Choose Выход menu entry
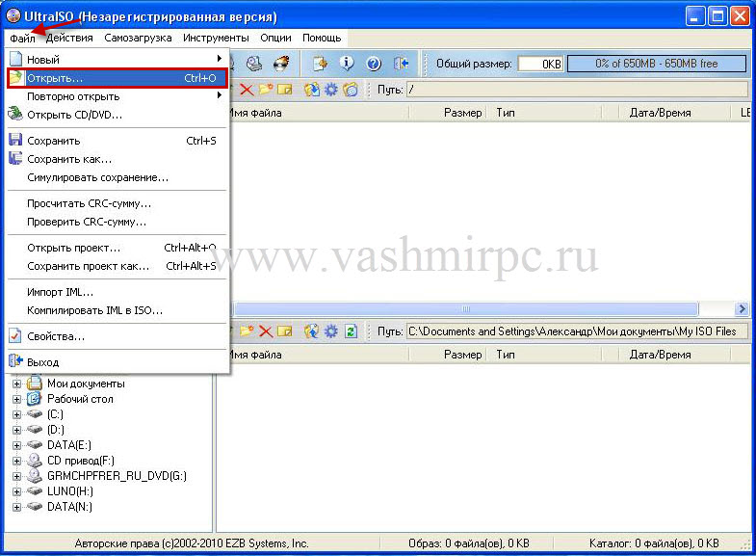756x556 pixels. coord(117,362)
